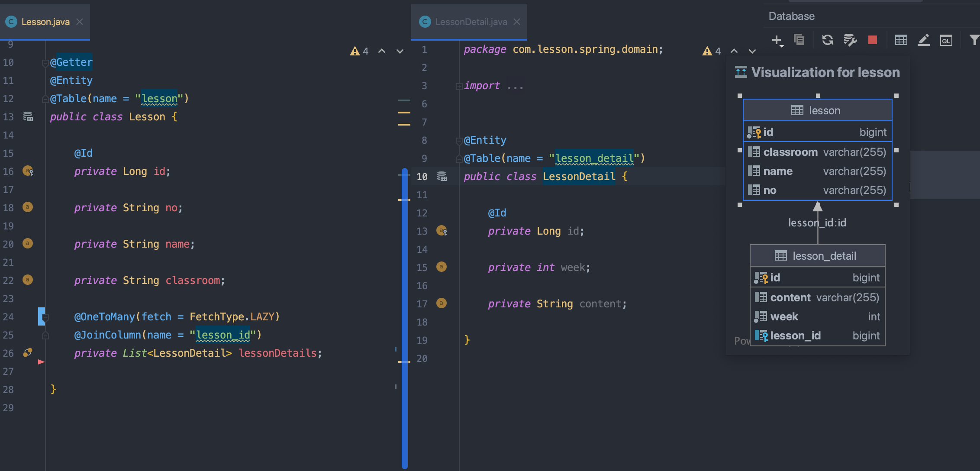The image size is (980, 471).
Task: Open Data Source Properties wrench icon
Action: (x=850, y=40)
